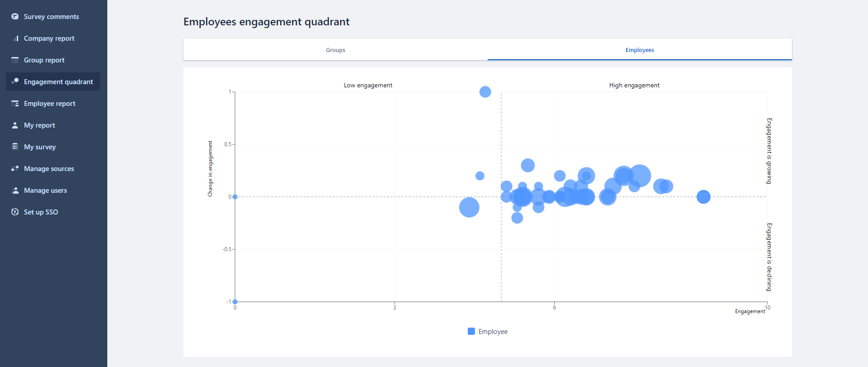This screenshot has height=367, width=868.
Task: Click the Engagement quadrant dots icon
Action: click(x=15, y=81)
